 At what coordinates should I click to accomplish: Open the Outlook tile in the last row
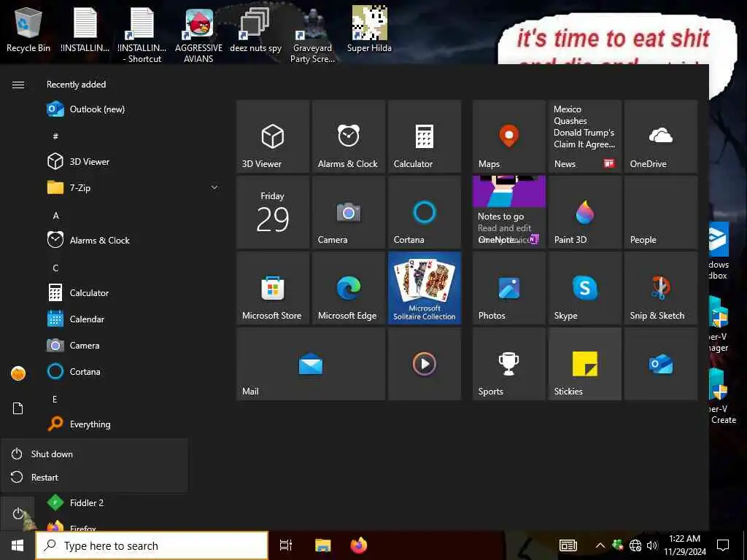[x=660, y=364]
